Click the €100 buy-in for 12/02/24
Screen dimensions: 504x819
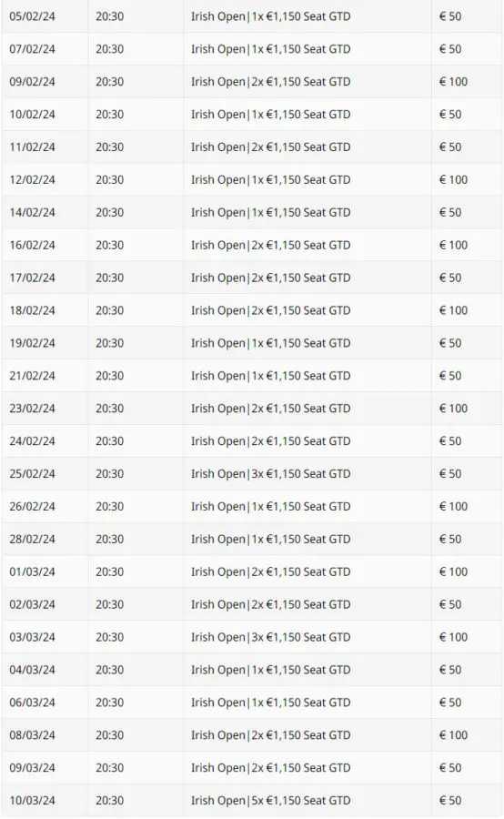click(453, 179)
